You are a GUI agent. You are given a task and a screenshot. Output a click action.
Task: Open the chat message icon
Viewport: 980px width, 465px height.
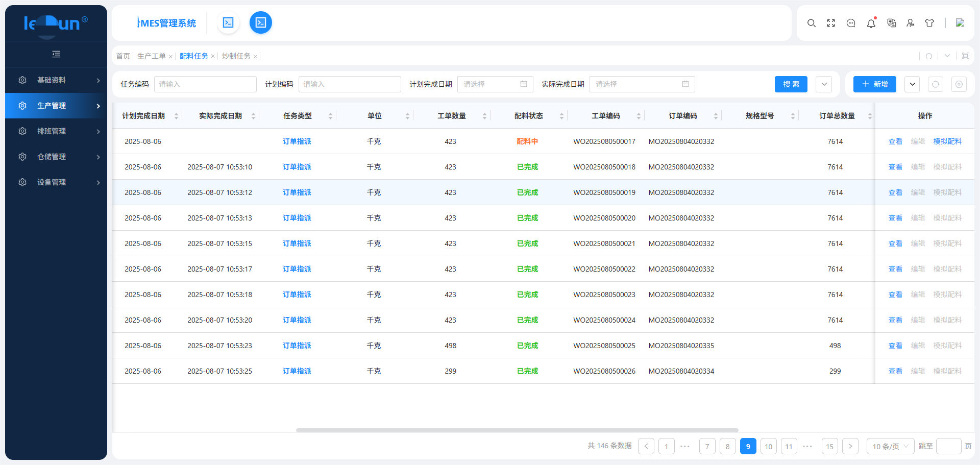(851, 23)
